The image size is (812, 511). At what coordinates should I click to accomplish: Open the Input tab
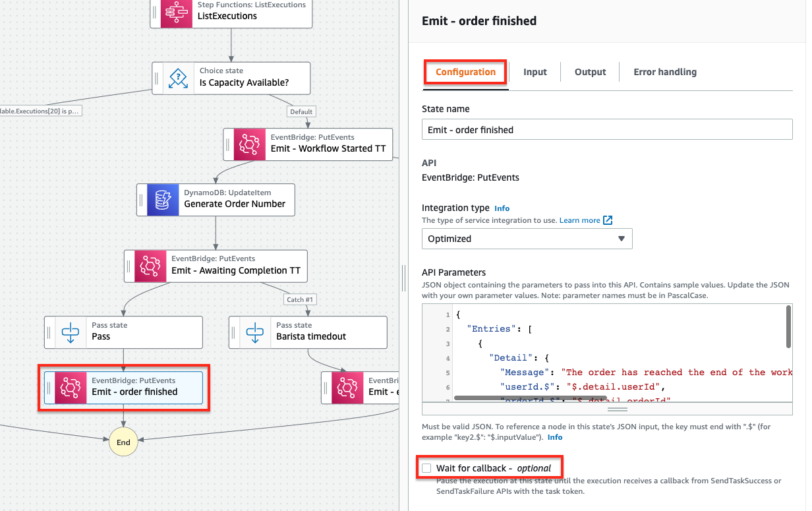535,72
